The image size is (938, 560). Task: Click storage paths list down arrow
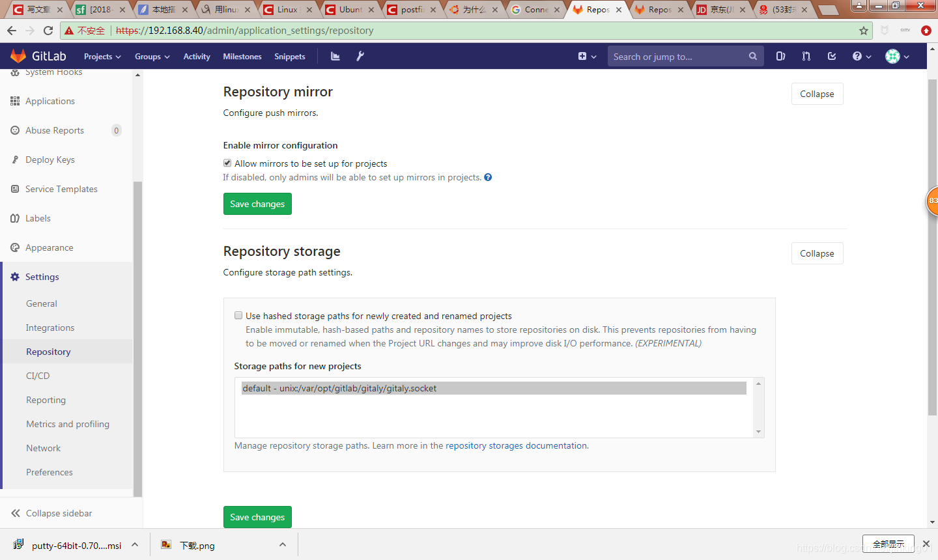(x=758, y=432)
